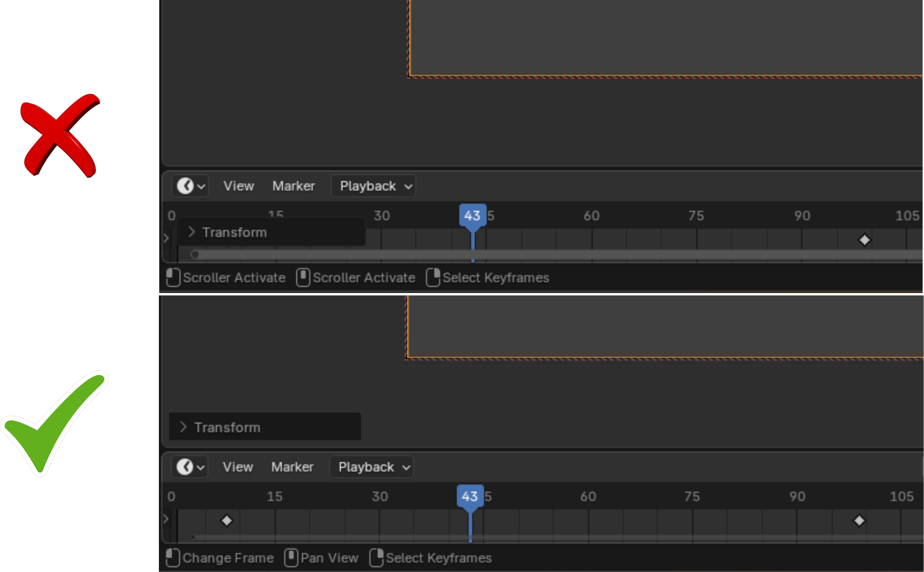Image resolution: width=924 pixels, height=572 pixels.
Task: Click the right mouse icon beside Select Keyframes, top status bar
Action: click(433, 277)
